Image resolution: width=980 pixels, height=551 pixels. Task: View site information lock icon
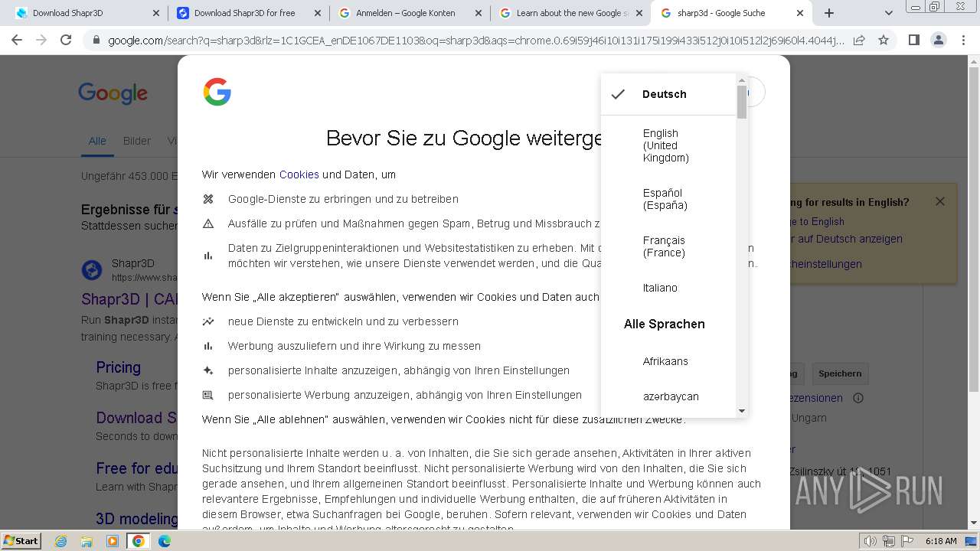click(x=96, y=40)
